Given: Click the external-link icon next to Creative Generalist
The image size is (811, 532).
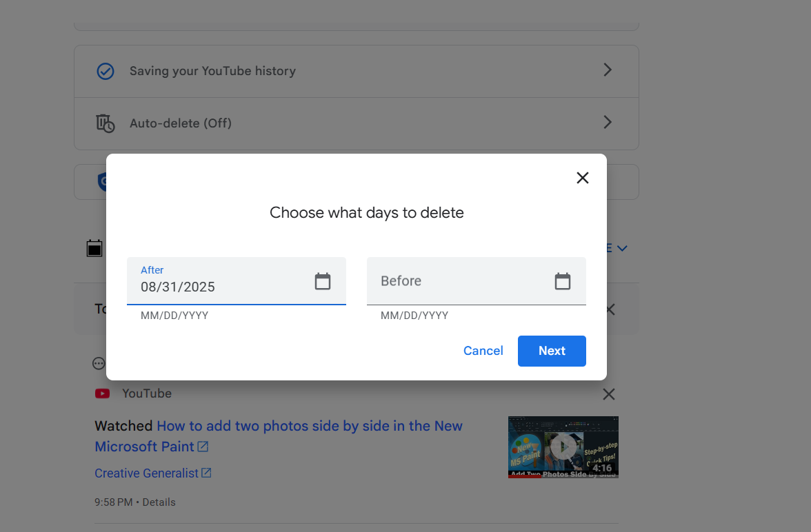Looking at the screenshot, I should point(207,473).
